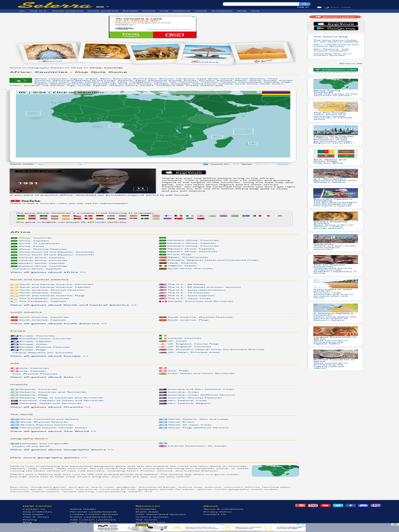Open 'Africa Typing Challenge' sidebar card
This screenshot has height=532, width=399.
[335, 87]
